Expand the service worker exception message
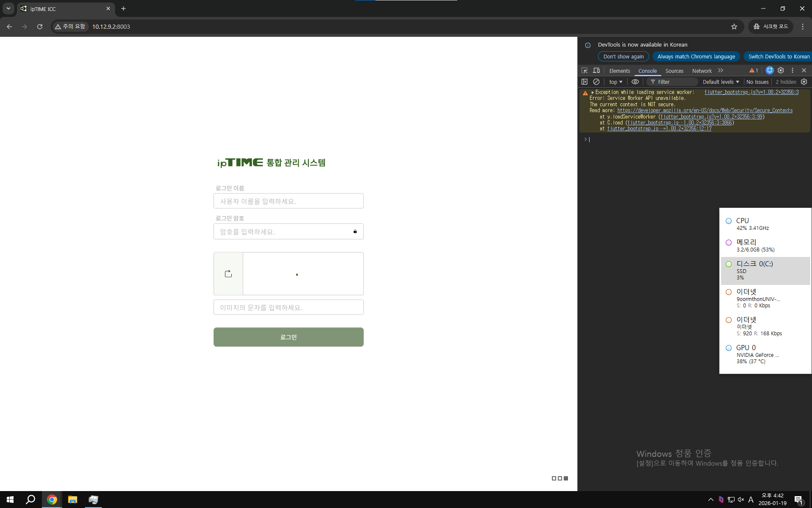812x508 pixels. 593,92
